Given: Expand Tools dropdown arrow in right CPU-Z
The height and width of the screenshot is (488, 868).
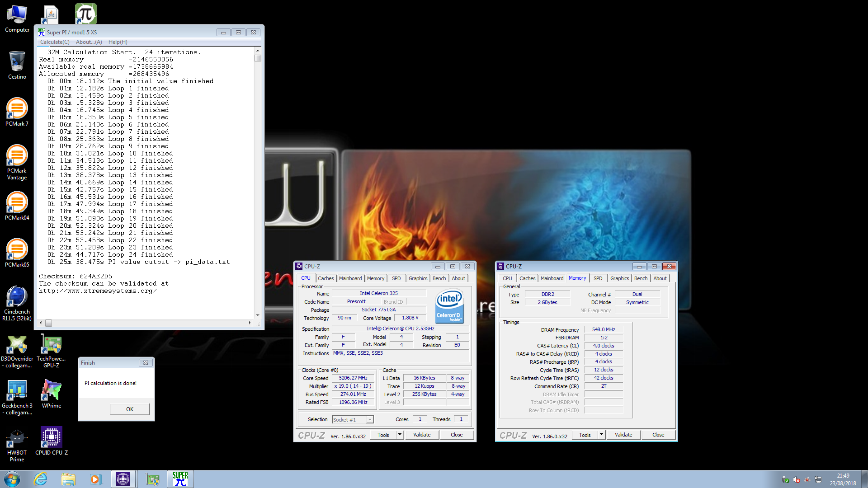Looking at the screenshot, I should 601,435.
